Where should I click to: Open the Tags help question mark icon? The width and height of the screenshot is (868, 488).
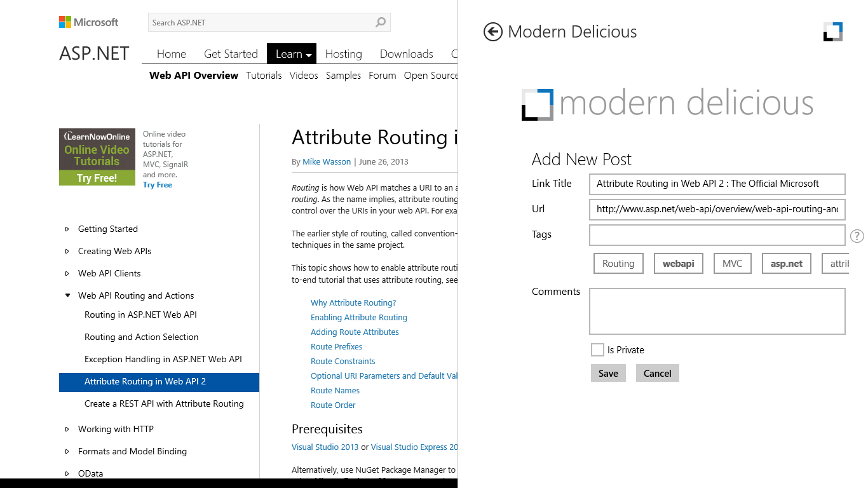click(x=857, y=236)
